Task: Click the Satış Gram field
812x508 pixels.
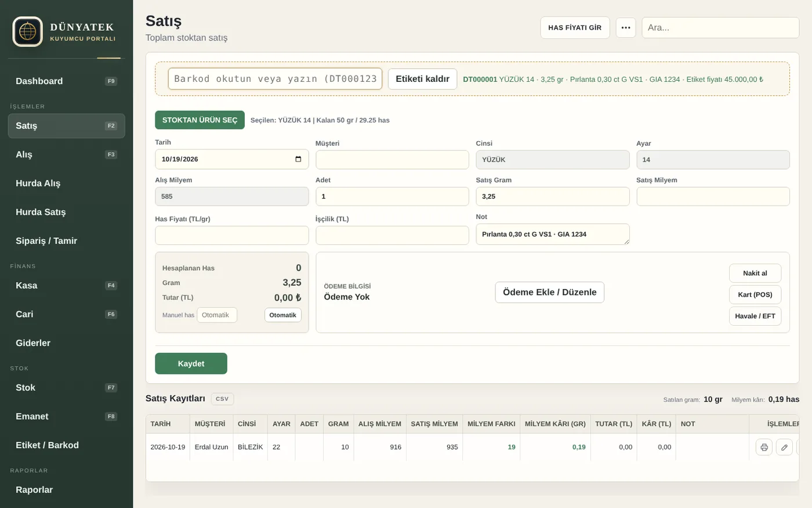Action: 553,196
